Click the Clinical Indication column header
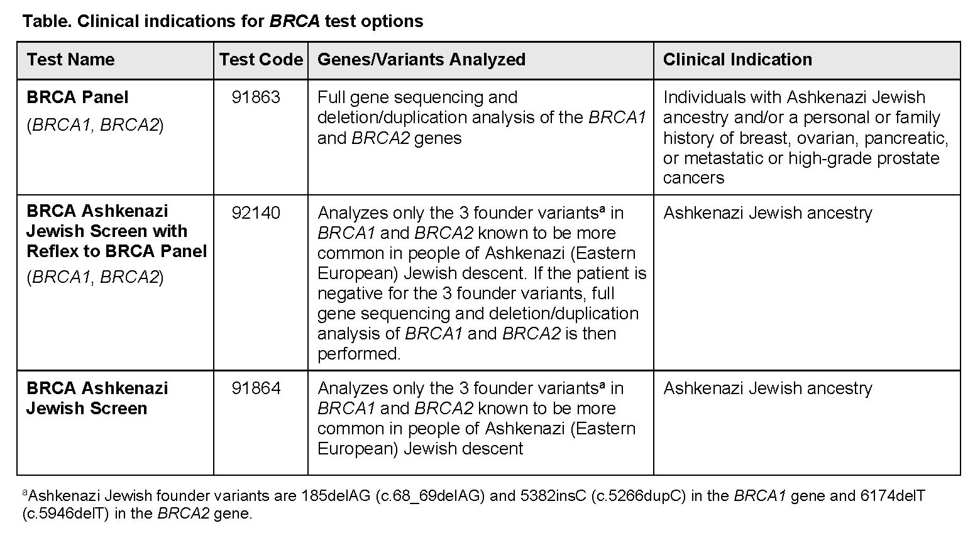 [x=737, y=60]
